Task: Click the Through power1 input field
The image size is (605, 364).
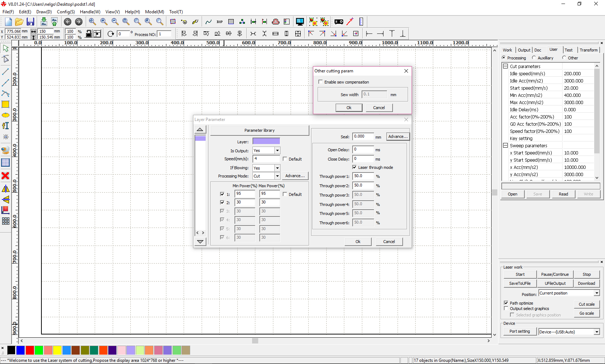Action: [x=363, y=176]
